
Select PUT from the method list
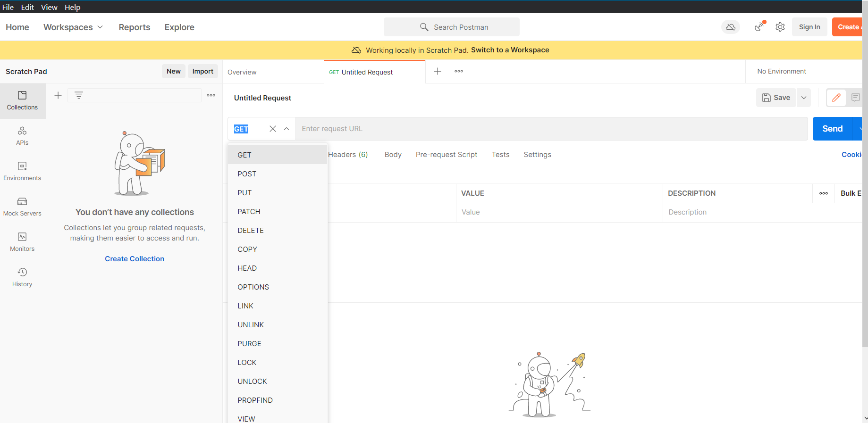(278, 193)
